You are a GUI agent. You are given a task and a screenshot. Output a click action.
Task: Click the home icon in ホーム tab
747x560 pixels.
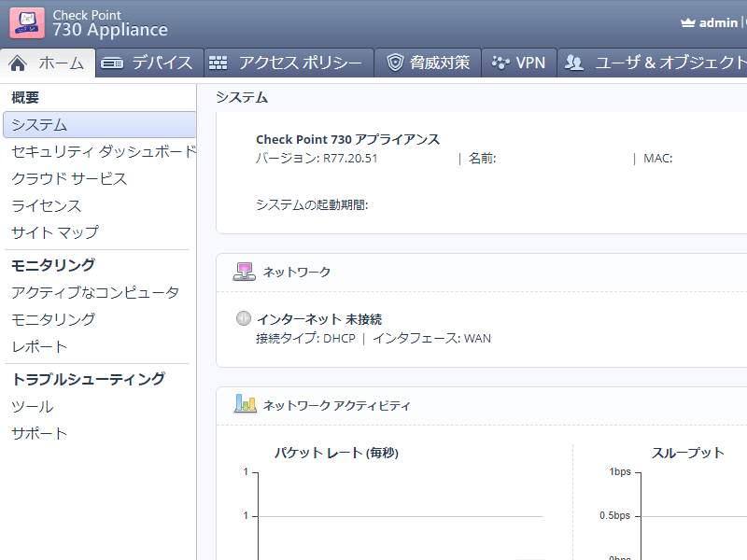coord(18,63)
